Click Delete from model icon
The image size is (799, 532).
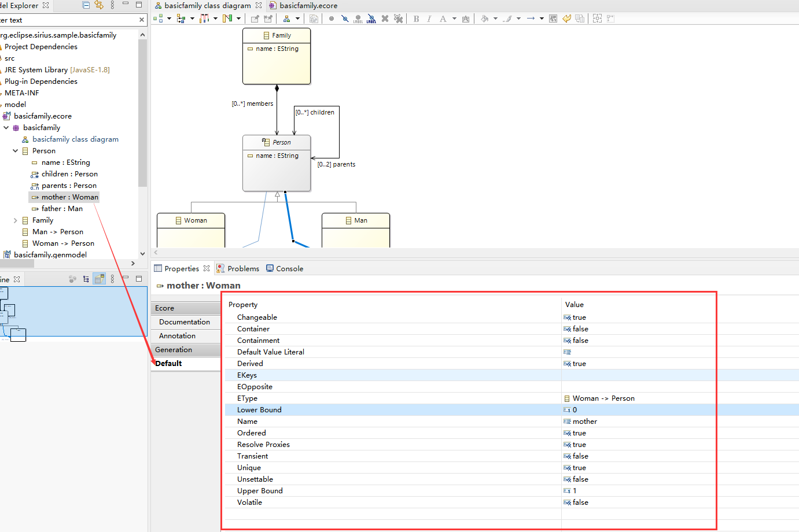point(399,19)
